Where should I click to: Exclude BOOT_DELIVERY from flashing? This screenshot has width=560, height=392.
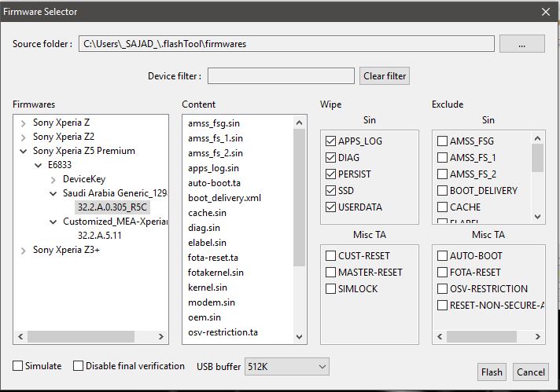point(442,190)
